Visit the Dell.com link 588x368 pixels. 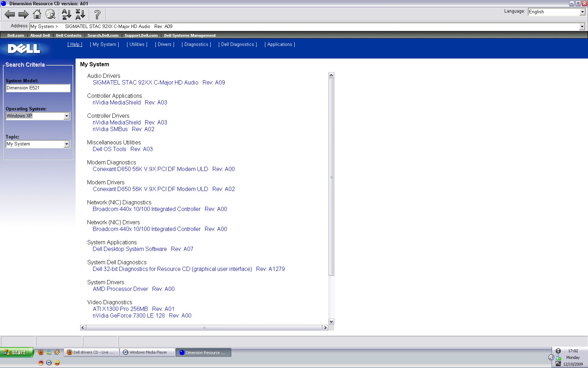pyautogui.click(x=16, y=35)
